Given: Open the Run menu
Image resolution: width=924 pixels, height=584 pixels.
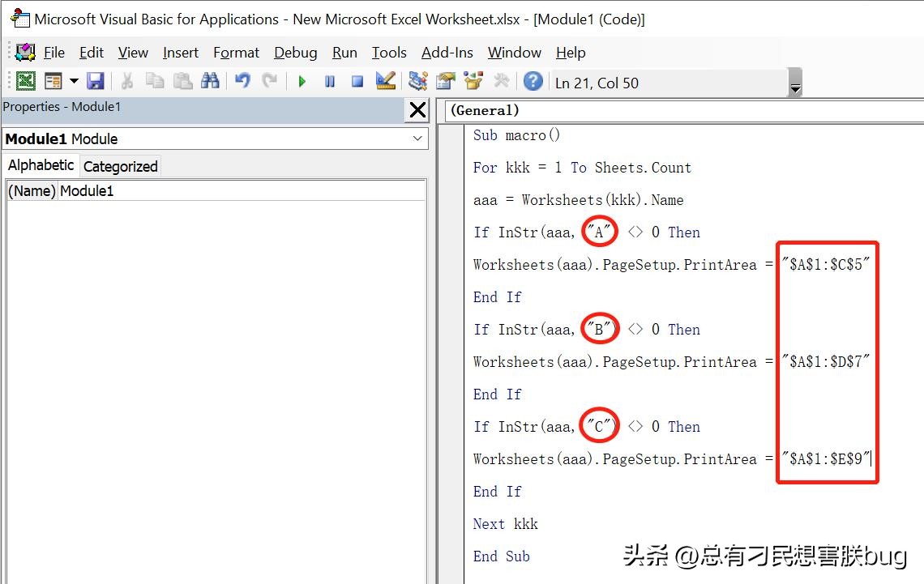Looking at the screenshot, I should coord(344,53).
